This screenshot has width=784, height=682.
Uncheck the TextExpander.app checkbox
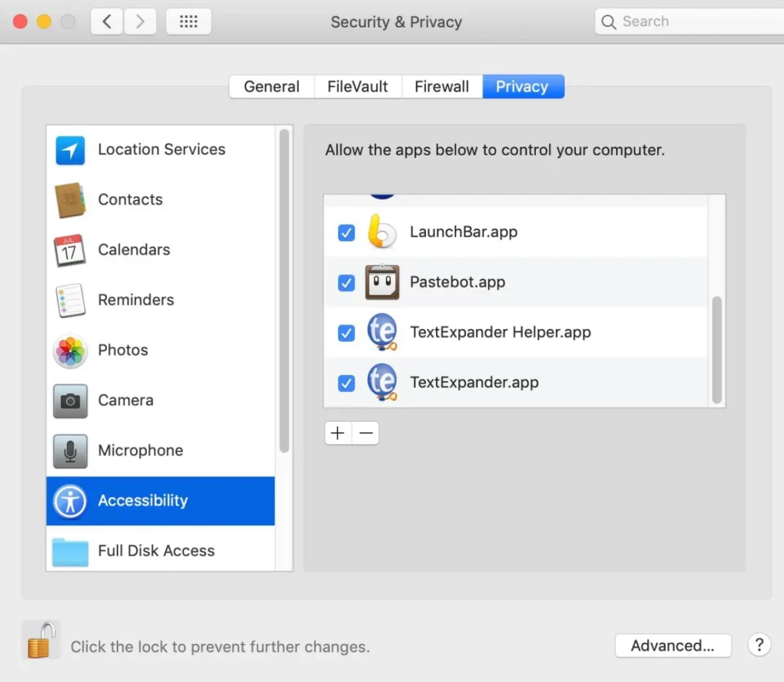pos(346,383)
